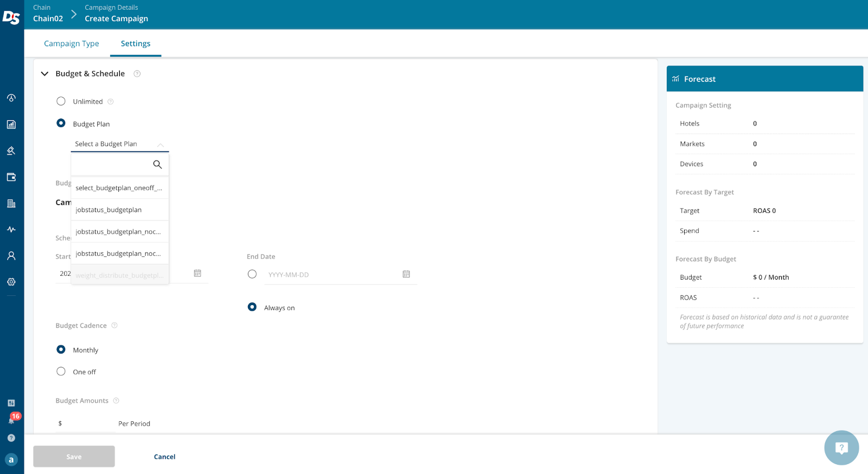This screenshot has height=474, width=868.
Task: Switch to the Settings tab
Action: click(136, 43)
